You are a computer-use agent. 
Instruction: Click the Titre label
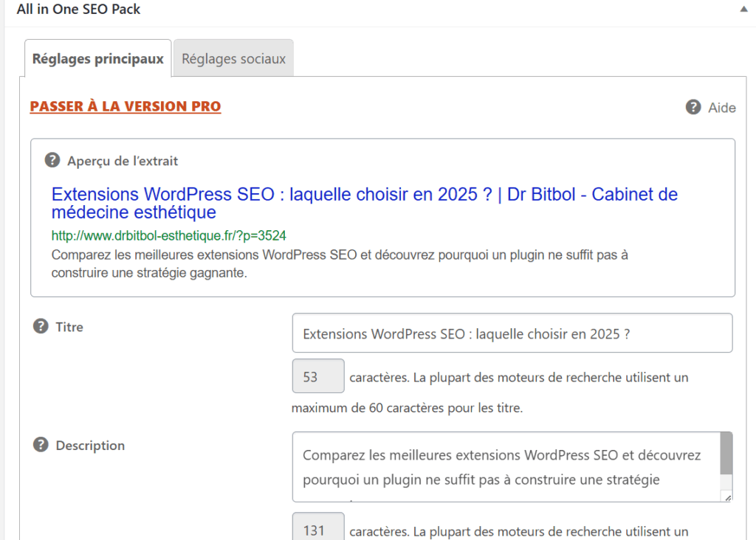[69, 327]
